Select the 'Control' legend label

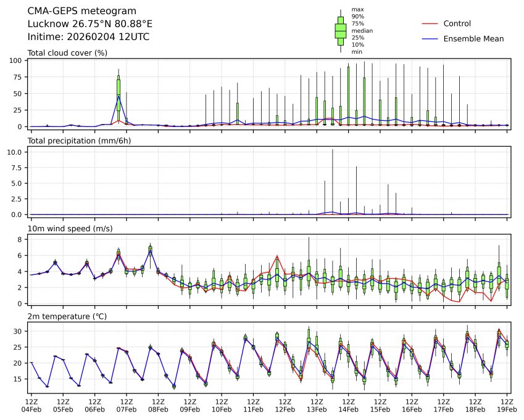(457, 23)
